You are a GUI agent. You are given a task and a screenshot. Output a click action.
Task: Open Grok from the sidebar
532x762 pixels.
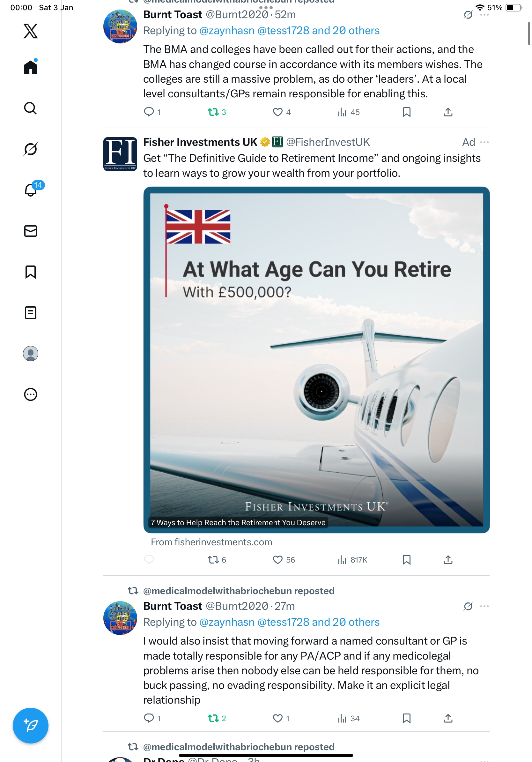point(31,149)
